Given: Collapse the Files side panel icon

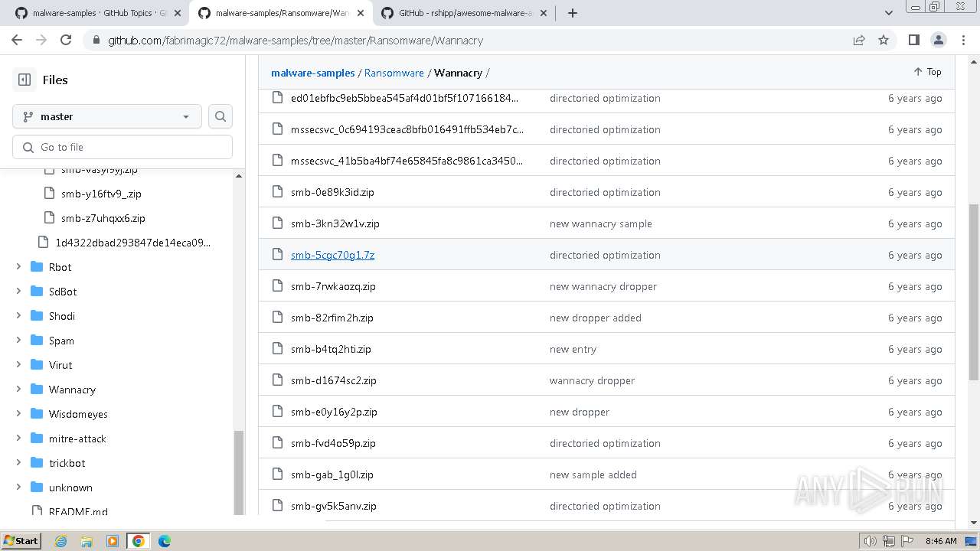Looking at the screenshot, I should pyautogui.click(x=24, y=80).
